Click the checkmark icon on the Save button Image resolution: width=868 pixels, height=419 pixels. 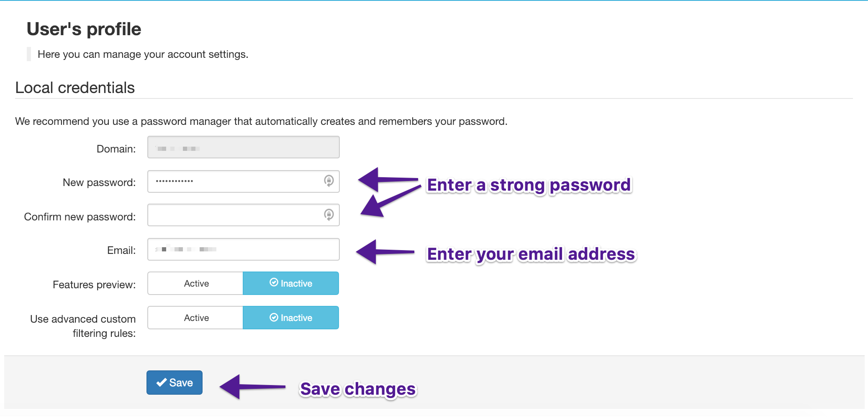tap(162, 383)
